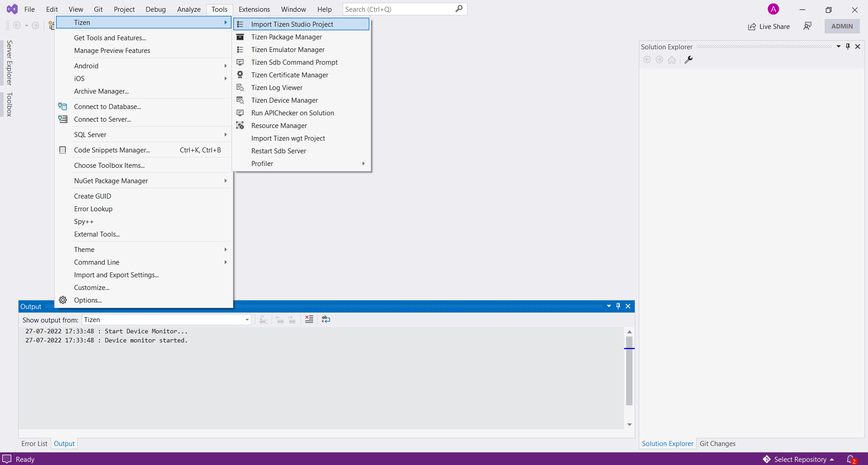
Task: Open Solution Explorer properties with the wrench icon
Action: click(x=689, y=59)
